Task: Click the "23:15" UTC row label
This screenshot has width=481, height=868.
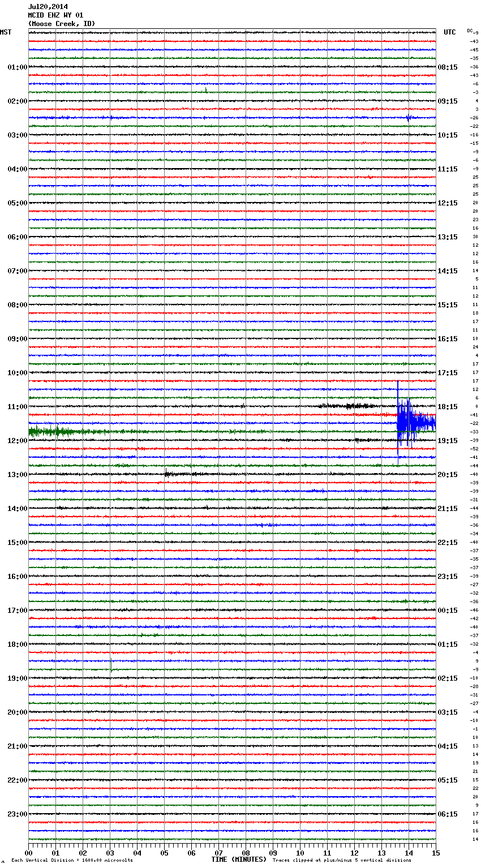Action: pyautogui.click(x=448, y=577)
